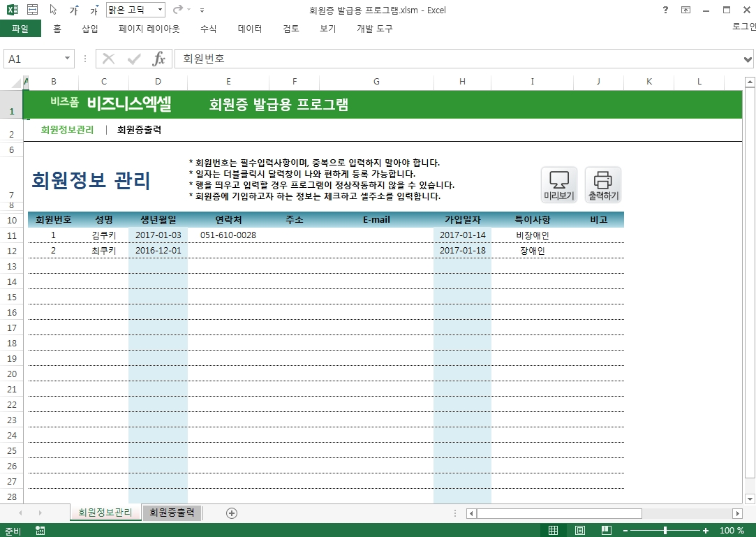The height and width of the screenshot is (537, 756).
Task: Select the cell with name 김쿠키
Action: click(x=103, y=235)
